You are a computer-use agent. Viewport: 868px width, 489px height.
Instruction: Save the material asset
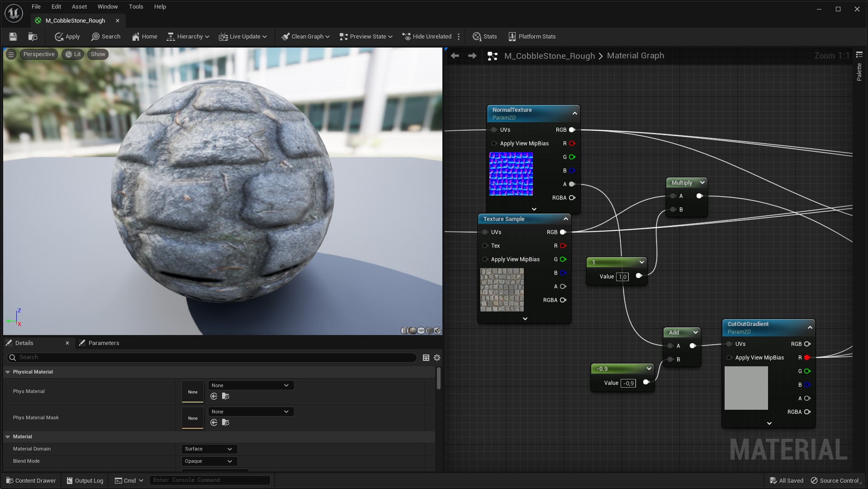tap(13, 36)
